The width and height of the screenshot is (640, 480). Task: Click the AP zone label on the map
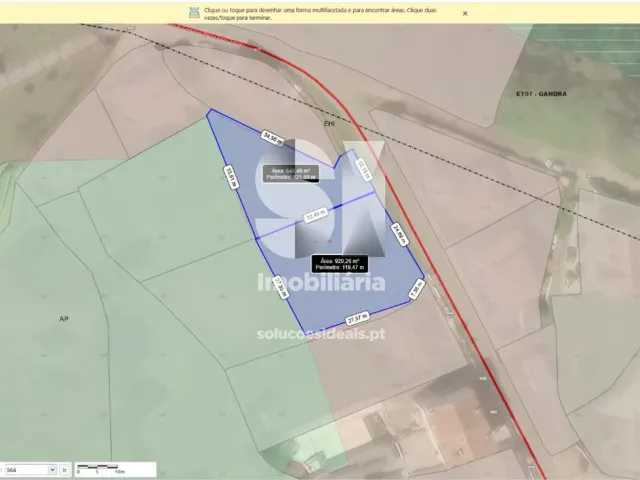tap(64, 318)
